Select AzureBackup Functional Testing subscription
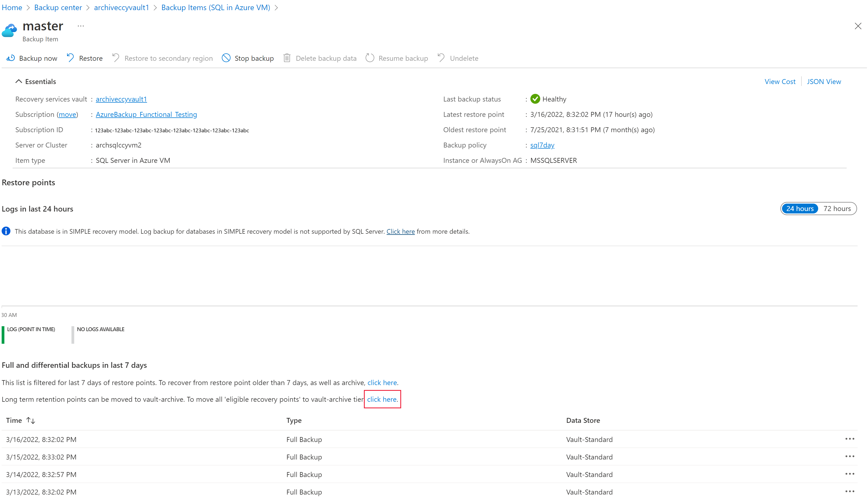Image resolution: width=868 pixels, height=500 pixels. [x=146, y=114]
